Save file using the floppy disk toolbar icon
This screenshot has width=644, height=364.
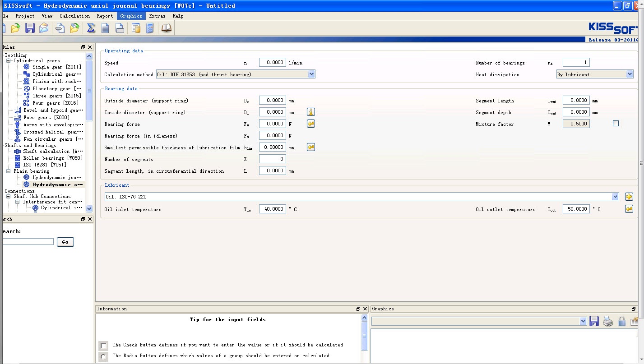pos(30,28)
